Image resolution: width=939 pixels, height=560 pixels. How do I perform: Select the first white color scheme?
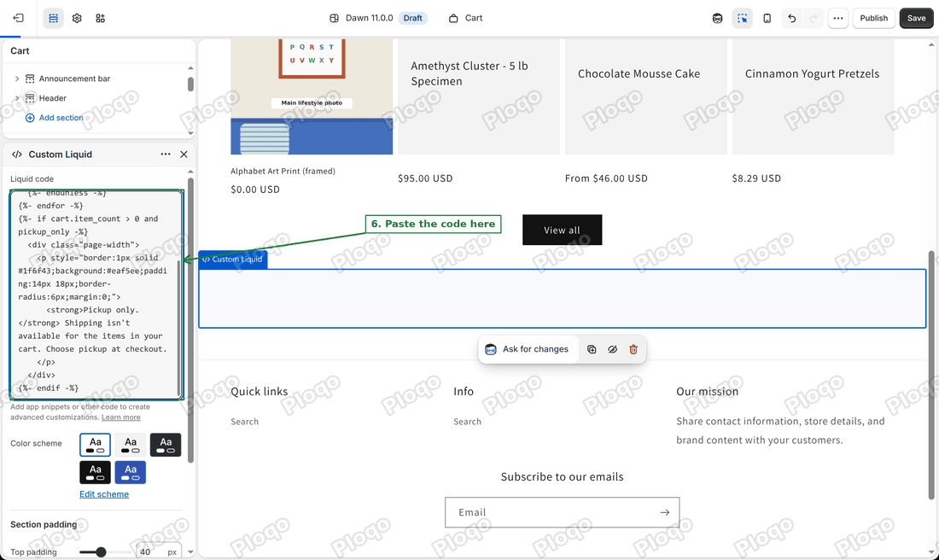[96, 445]
